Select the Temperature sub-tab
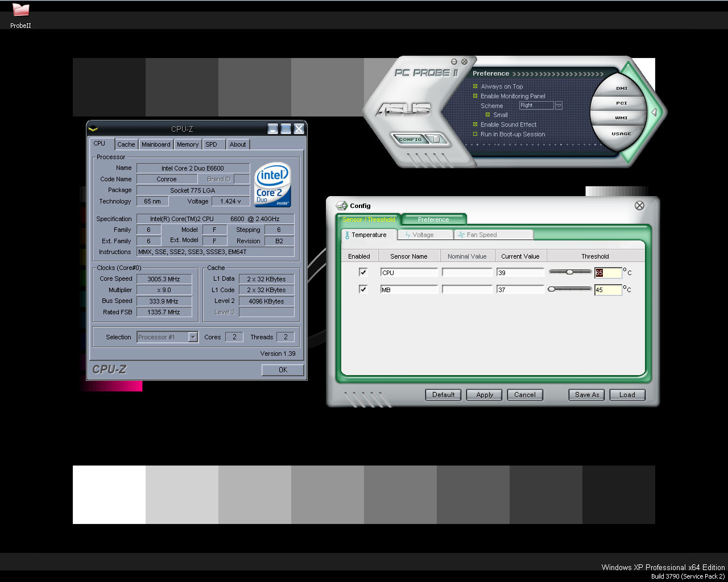728x582 pixels. pos(369,235)
